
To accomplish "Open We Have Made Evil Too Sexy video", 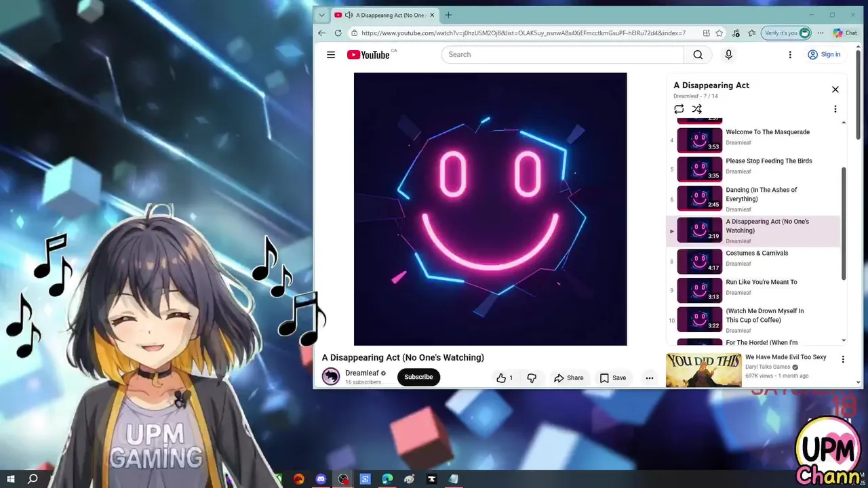I will [785, 357].
